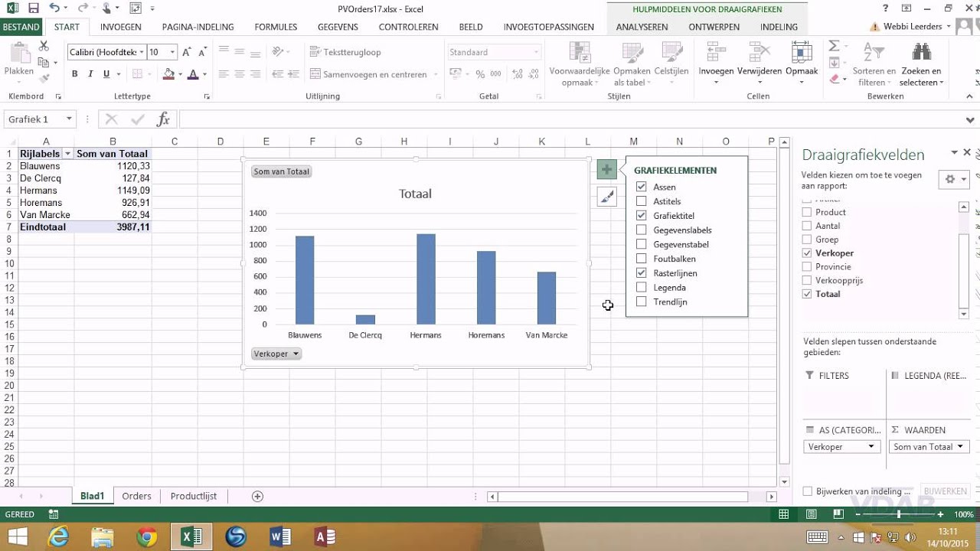Click the font color A icon

coord(193,74)
